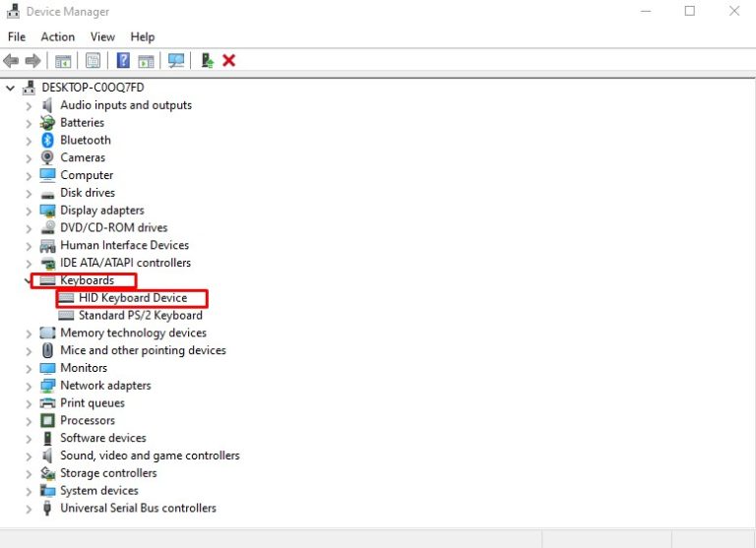Click the red Uninstall device toolbar icon
Screen dimensions: 756x548
[x=229, y=61]
